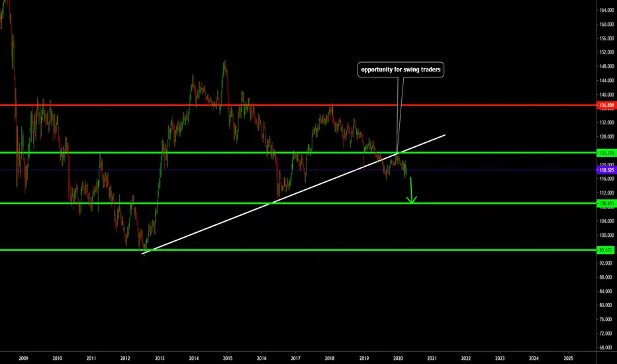The height and width of the screenshot is (364, 617).
Task: Click the 2018 label on time axis
Action: 330,358
